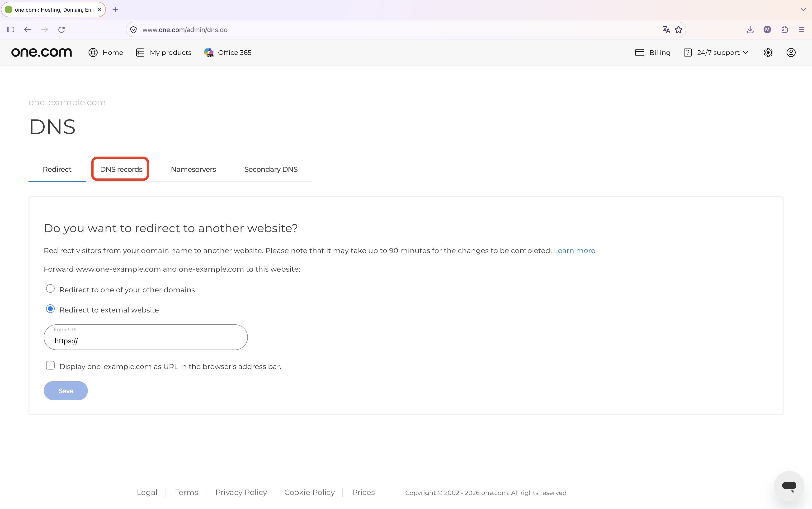This screenshot has height=509, width=812.
Task: Open the Nameservers tab
Action: coord(194,169)
